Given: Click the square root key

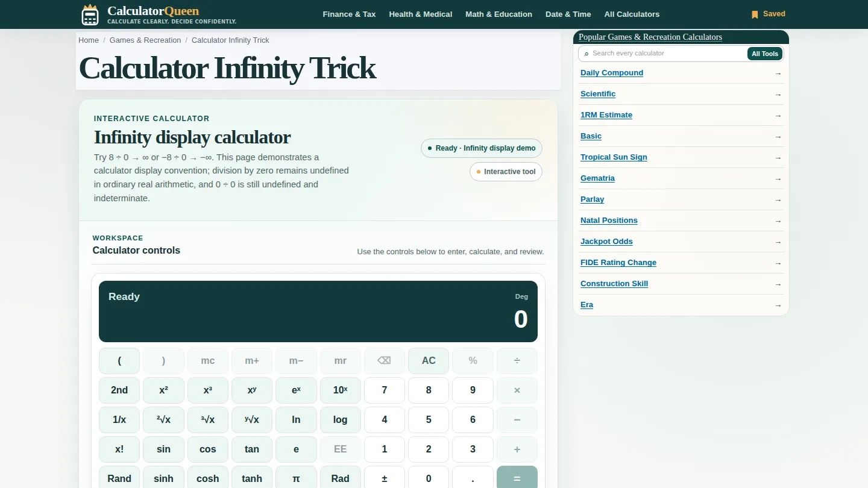Looking at the screenshot, I should pos(163,420).
